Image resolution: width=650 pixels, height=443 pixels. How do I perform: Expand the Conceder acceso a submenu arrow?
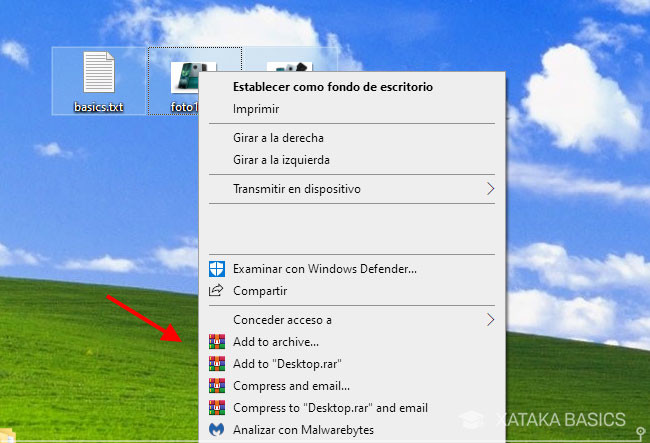tap(490, 320)
